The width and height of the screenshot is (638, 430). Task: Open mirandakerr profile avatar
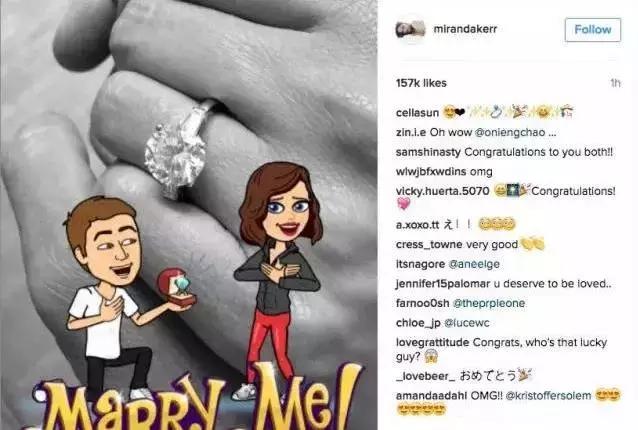click(x=411, y=29)
